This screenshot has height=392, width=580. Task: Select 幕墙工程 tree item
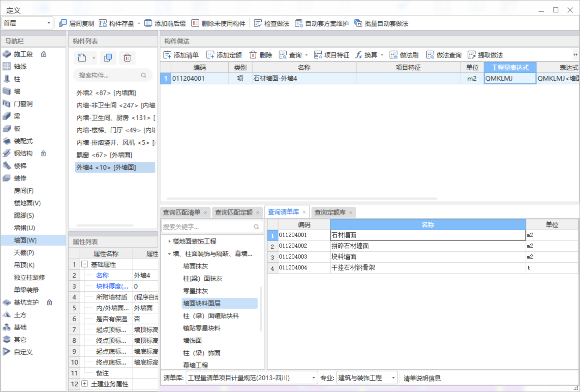[196, 365]
